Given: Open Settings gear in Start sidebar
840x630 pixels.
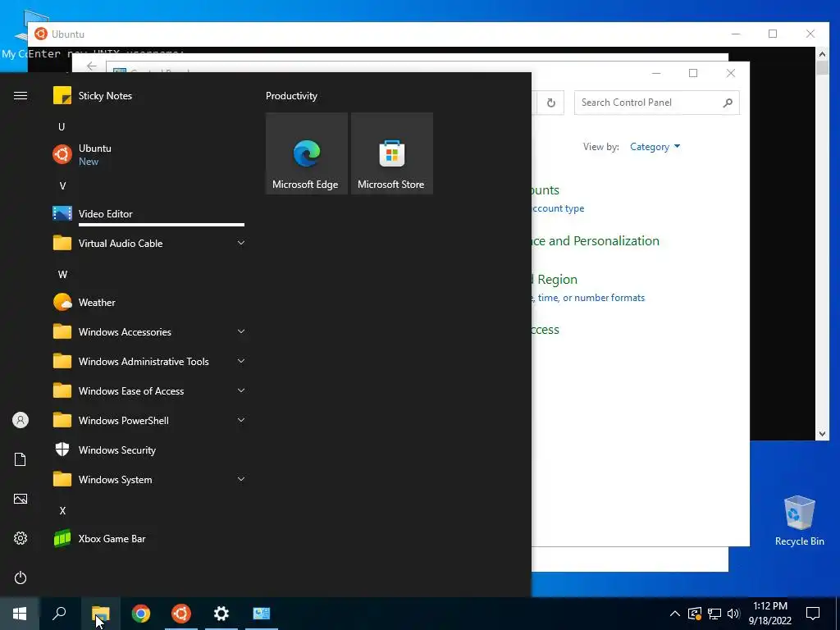Looking at the screenshot, I should coord(21,538).
